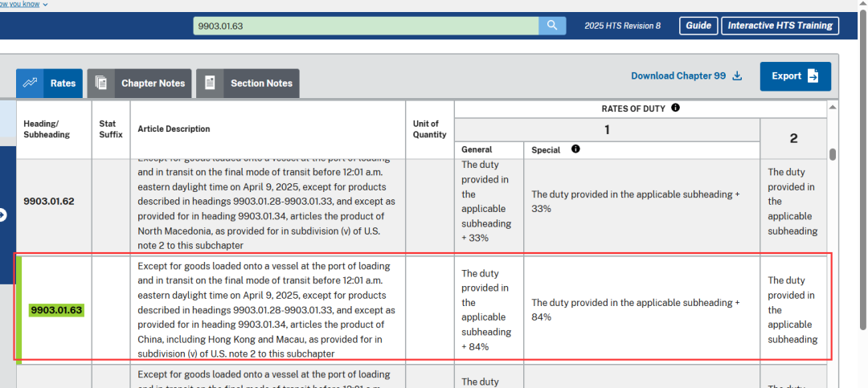Expand the 'you know' chevron dropdown

45,5
